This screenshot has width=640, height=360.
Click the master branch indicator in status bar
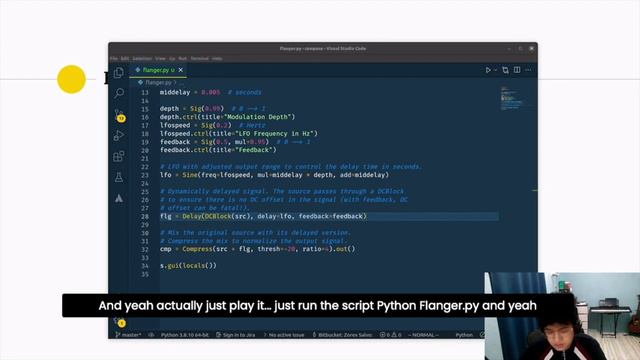click(128, 335)
